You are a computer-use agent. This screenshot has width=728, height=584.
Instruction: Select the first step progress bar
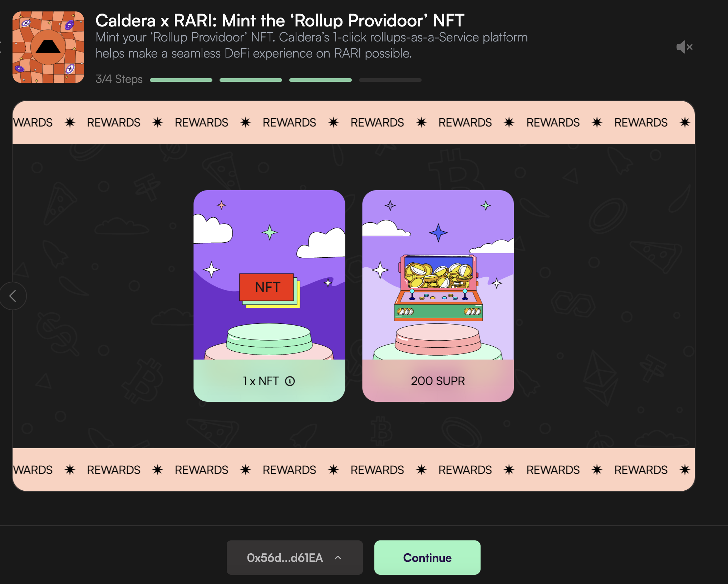tap(181, 80)
